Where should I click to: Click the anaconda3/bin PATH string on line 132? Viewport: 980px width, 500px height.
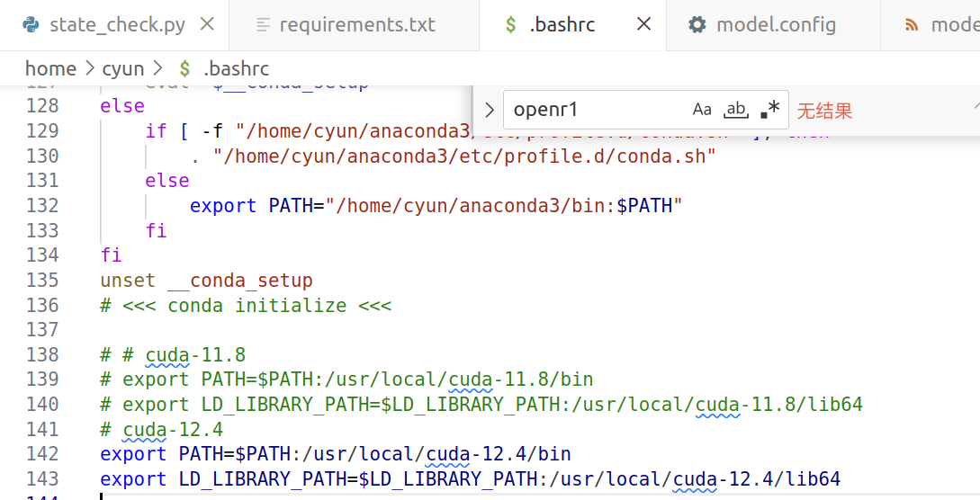tap(504, 205)
